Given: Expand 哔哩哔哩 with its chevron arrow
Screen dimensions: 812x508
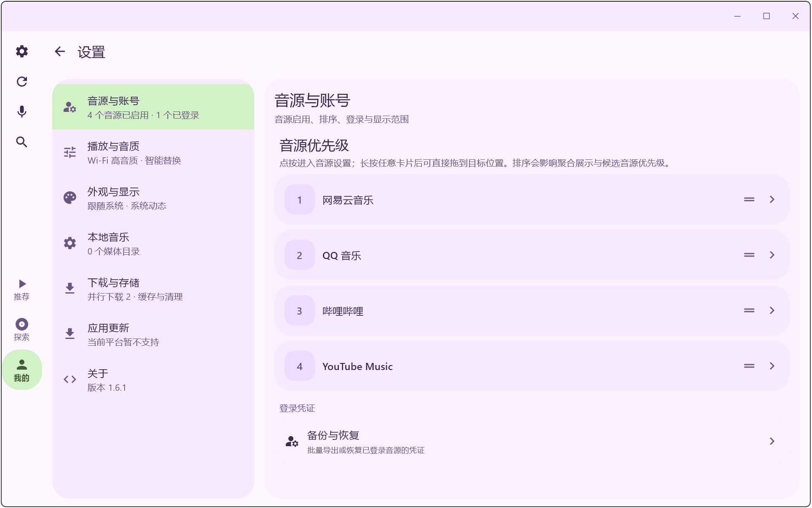Looking at the screenshot, I should point(772,310).
